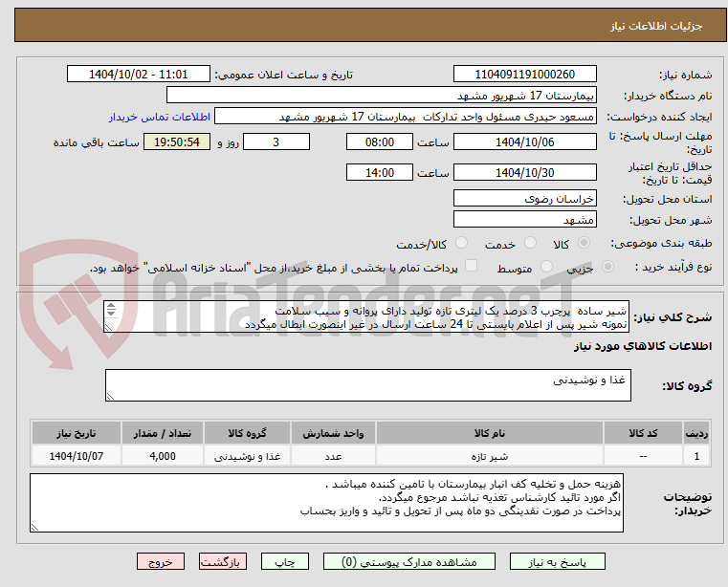Click the خروج exit button

pyautogui.click(x=160, y=561)
